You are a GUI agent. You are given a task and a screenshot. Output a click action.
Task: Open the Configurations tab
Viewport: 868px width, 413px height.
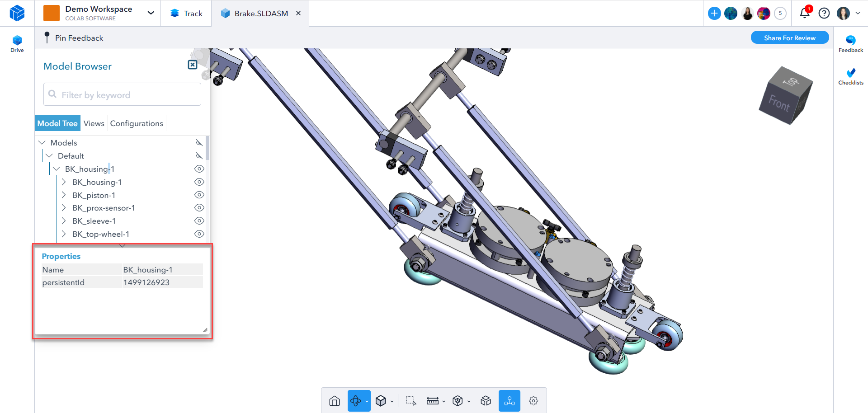pos(137,123)
